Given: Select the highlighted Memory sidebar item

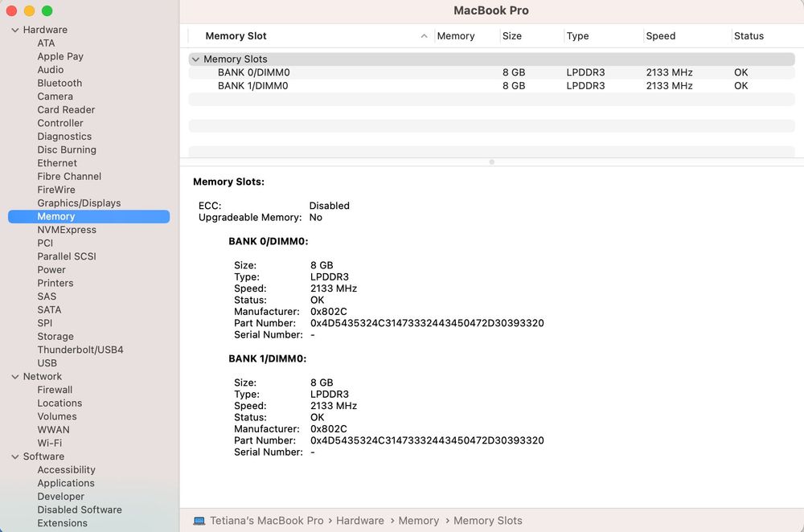Looking at the screenshot, I should pyautogui.click(x=88, y=216).
